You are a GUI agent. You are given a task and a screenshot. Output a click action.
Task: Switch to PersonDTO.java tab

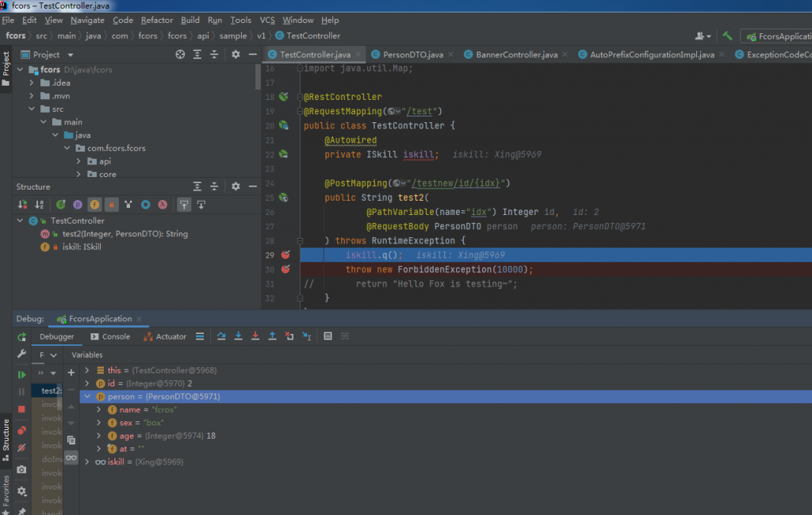point(412,55)
